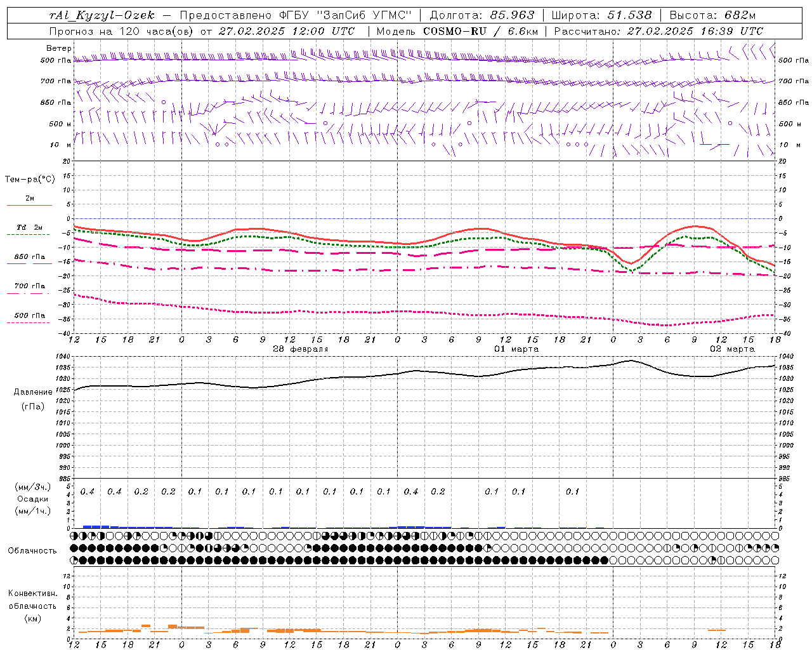Click the Конвективн. облачность label
This screenshot has height=650, width=812.
(32, 600)
